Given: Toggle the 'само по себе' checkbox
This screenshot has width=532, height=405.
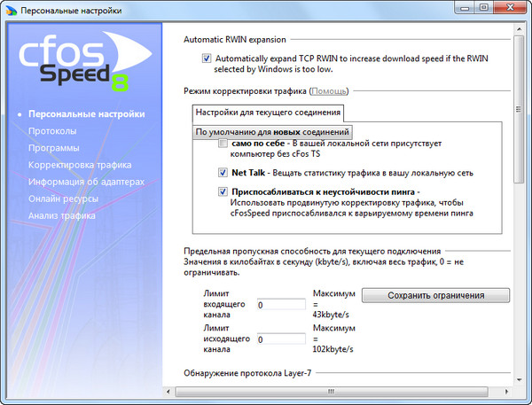Looking at the screenshot, I should pos(223,144).
